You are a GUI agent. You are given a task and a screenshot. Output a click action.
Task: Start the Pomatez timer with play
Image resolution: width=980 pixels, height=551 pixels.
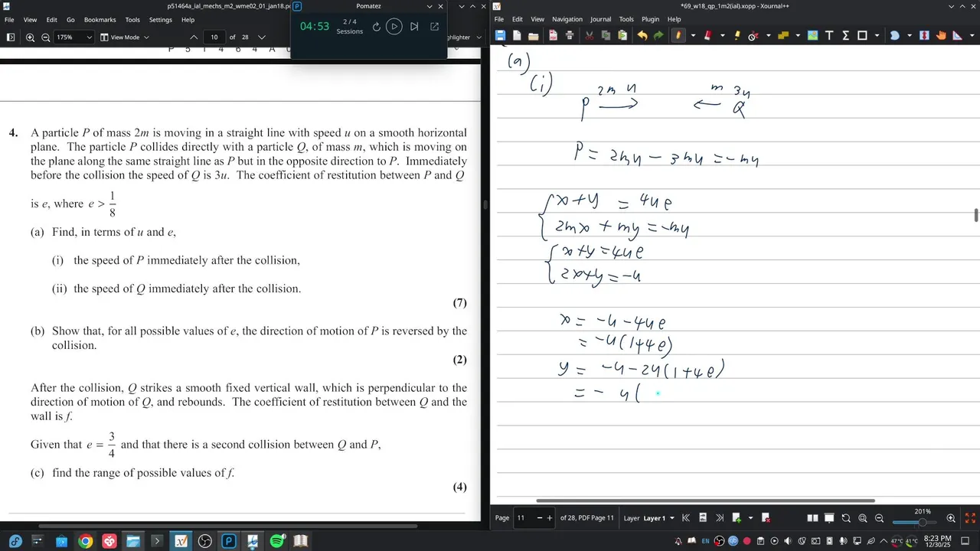click(394, 26)
